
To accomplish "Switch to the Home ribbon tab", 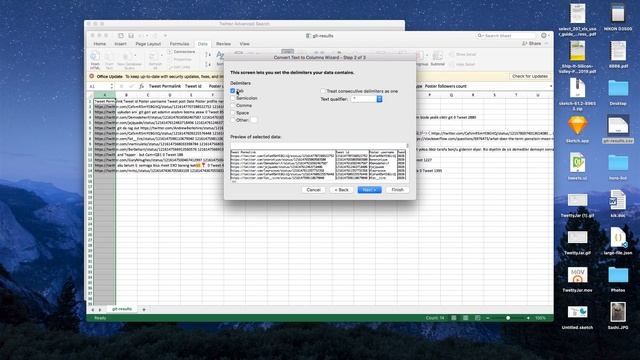I will (100, 44).
